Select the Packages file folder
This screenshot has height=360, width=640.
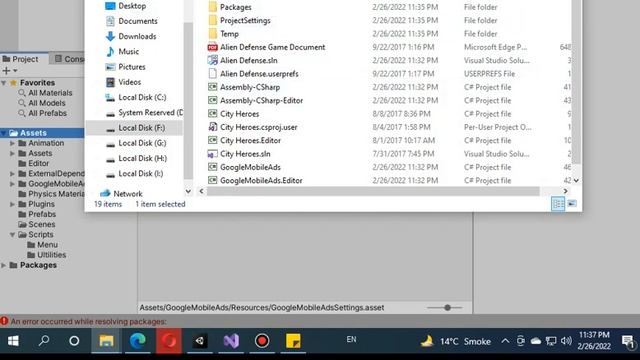point(236,7)
